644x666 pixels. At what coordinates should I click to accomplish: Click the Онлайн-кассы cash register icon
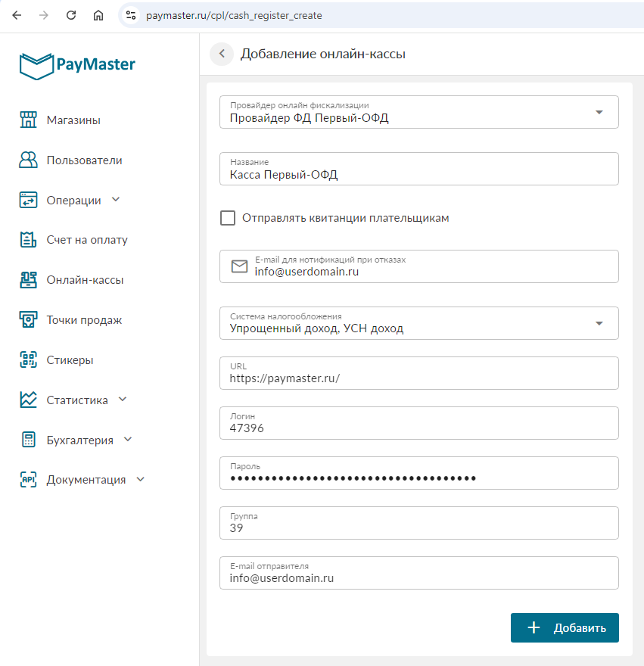29,280
